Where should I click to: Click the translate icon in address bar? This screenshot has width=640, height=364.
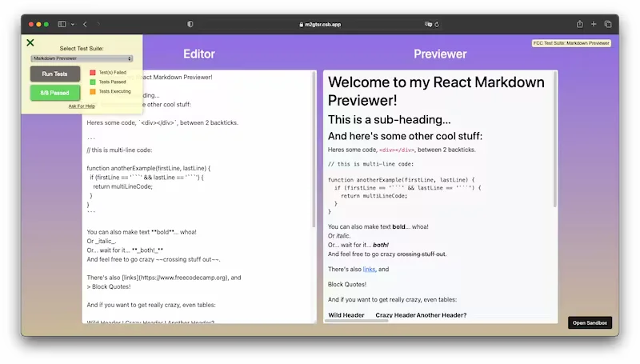(428, 24)
